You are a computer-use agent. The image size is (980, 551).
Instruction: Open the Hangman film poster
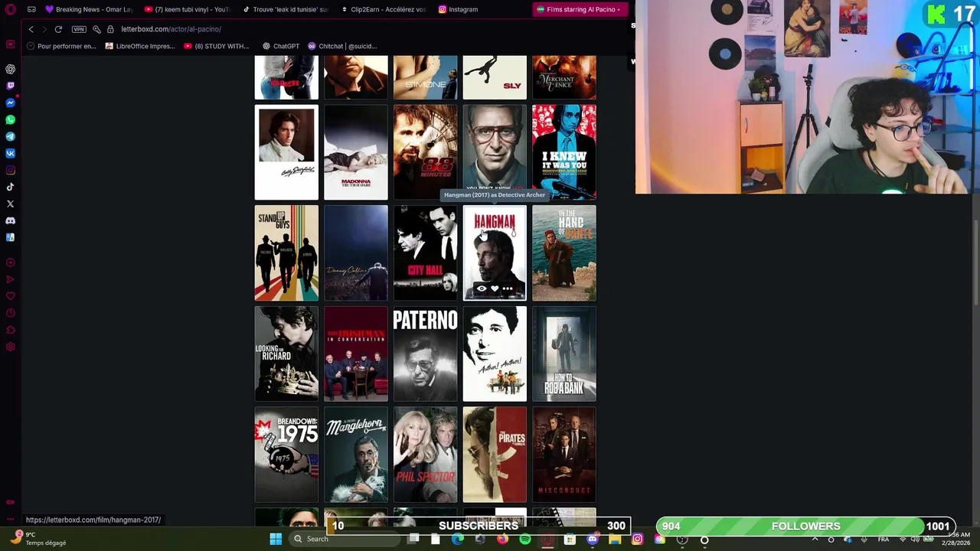(x=495, y=252)
